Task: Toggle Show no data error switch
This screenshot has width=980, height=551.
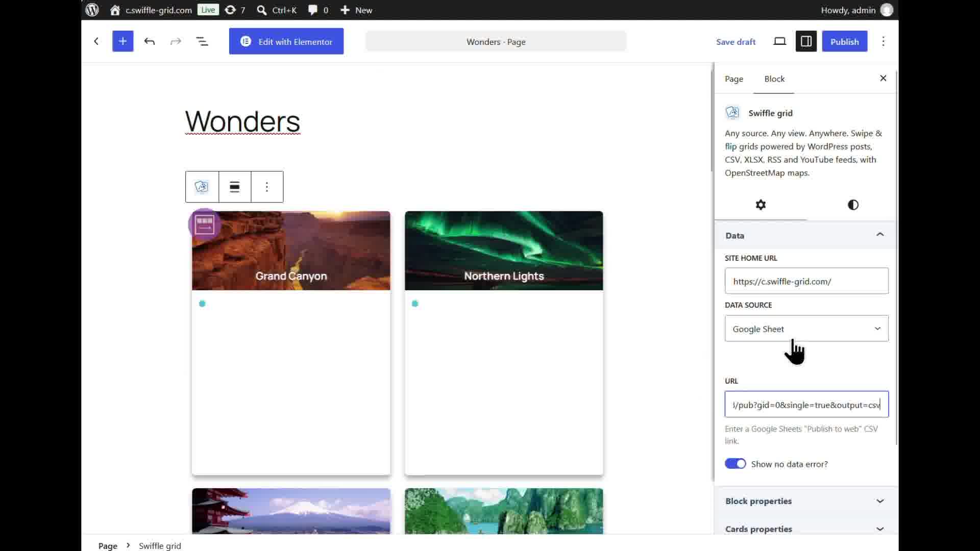Action: click(736, 464)
